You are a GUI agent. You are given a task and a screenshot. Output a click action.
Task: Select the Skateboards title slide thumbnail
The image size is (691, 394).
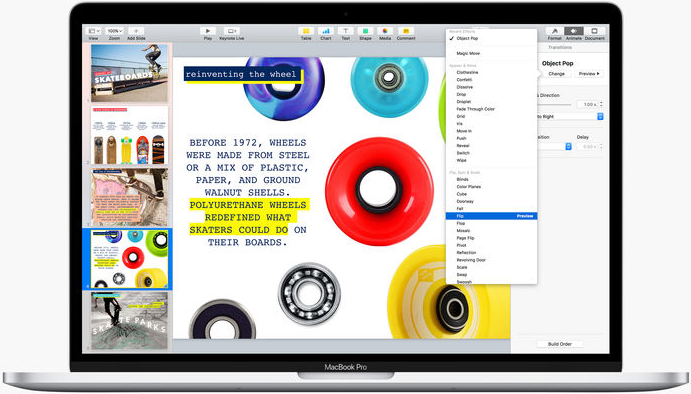point(129,73)
